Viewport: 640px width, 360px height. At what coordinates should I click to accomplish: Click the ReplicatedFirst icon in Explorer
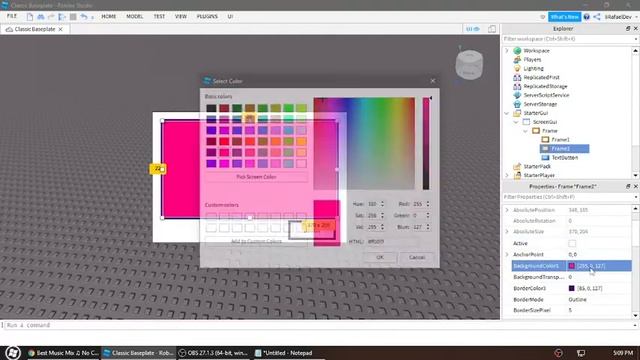(517, 78)
